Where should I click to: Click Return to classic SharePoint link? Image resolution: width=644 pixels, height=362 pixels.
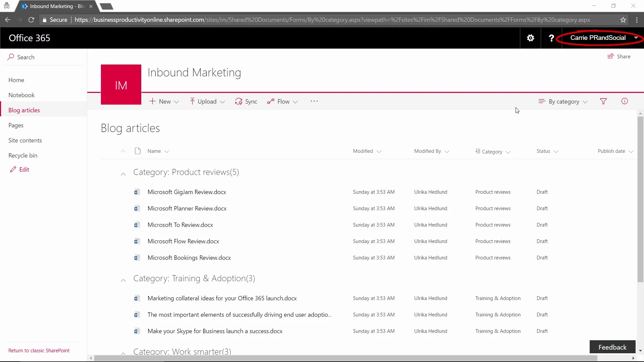click(39, 351)
